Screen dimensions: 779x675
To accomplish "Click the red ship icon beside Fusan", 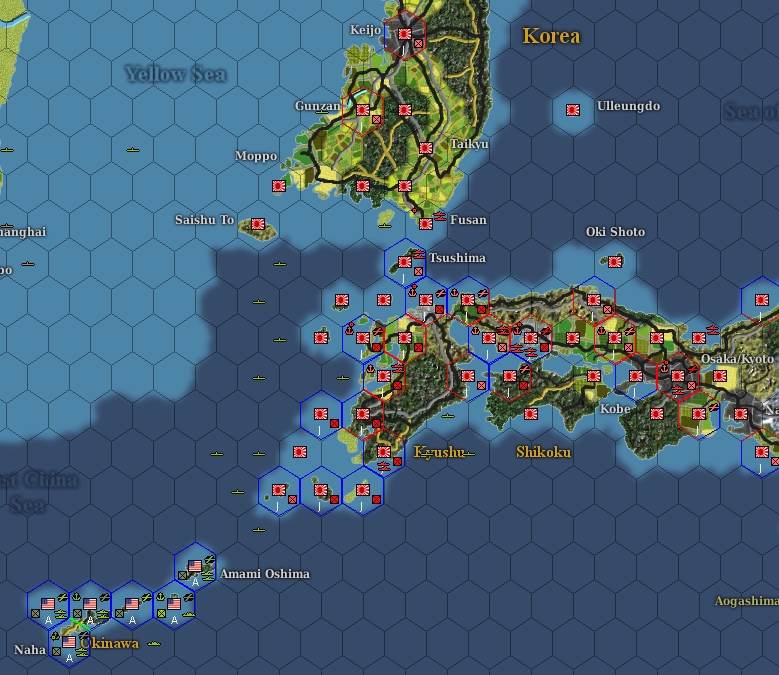I will pyautogui.click(x=440, y=216).
